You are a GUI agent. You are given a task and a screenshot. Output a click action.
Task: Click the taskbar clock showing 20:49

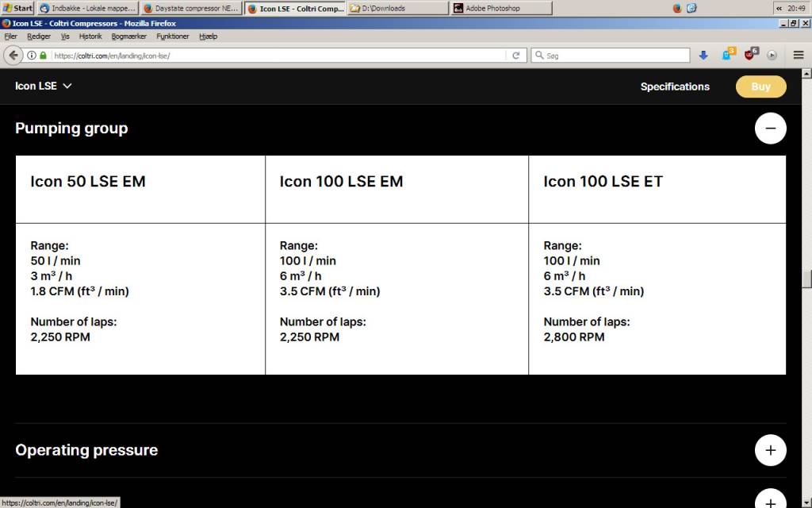coord(796,8)
